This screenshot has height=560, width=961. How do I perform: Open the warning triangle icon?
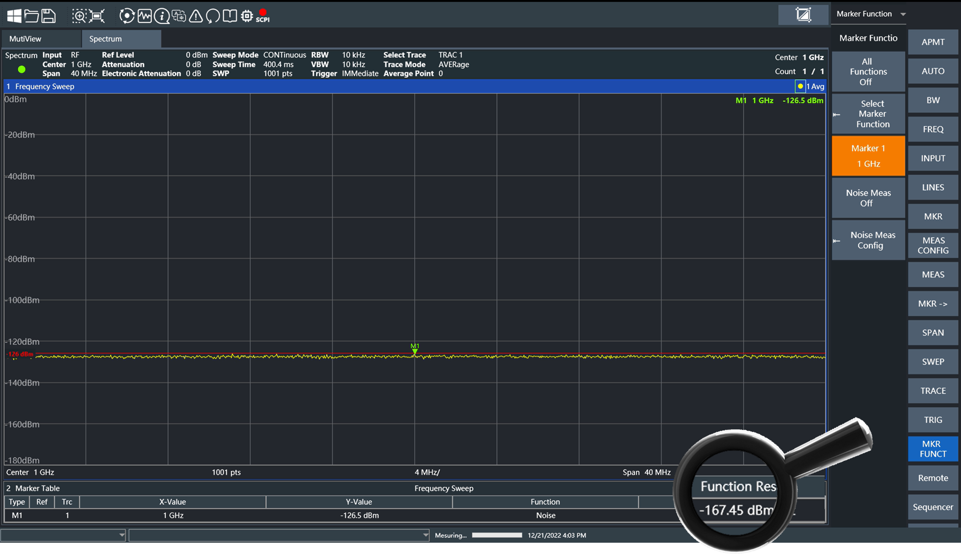(x=196, y=16)
